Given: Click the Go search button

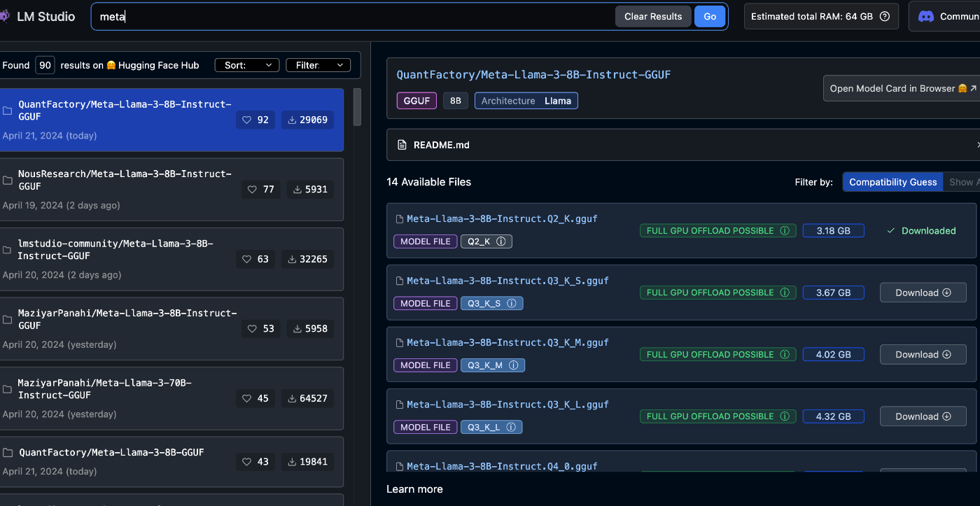Looking at the screenshot, I should [710, 16].
